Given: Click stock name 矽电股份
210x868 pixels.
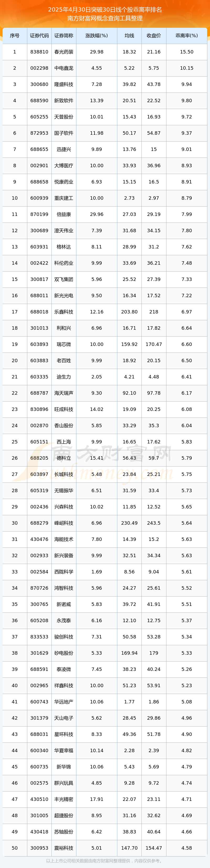Looking at the screenshot, I should pyautogui.click(x=64, y=653).
